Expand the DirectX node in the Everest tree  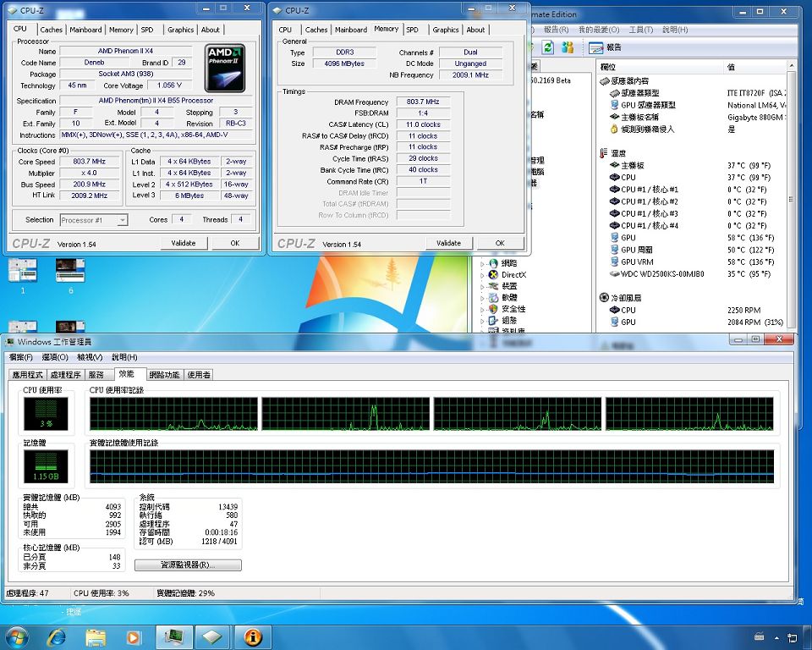pyautogui.click(x=483, y=275)
